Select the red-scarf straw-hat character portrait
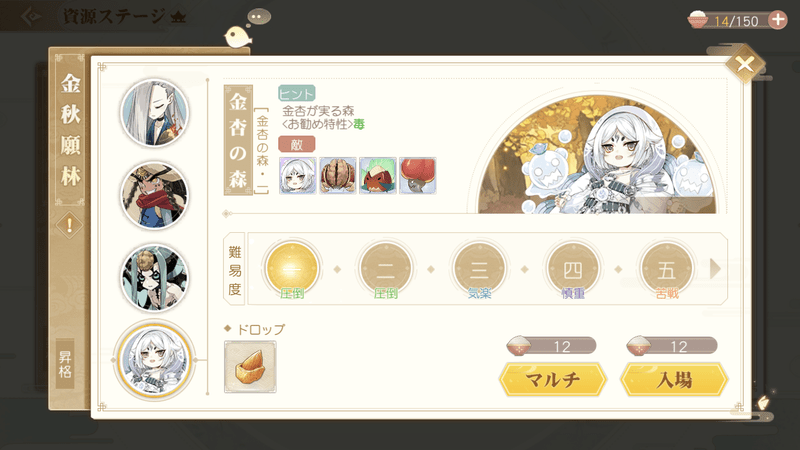 pos(155,195)
